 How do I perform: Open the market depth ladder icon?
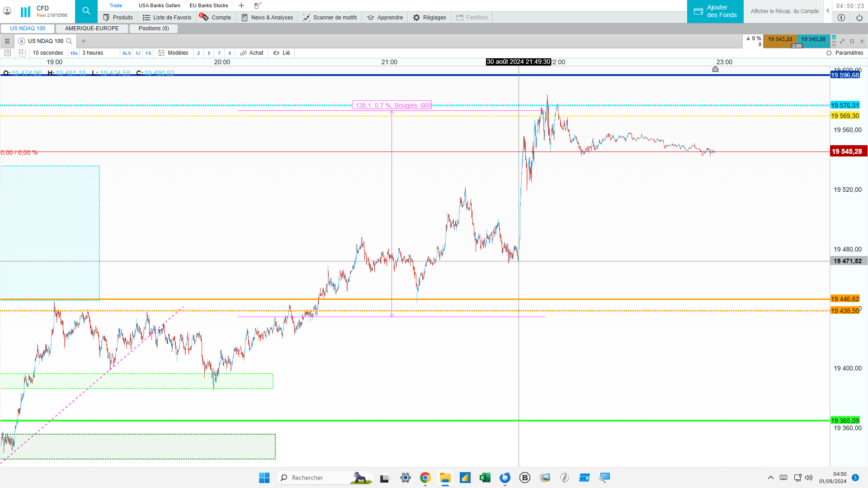tap(834, 41)
